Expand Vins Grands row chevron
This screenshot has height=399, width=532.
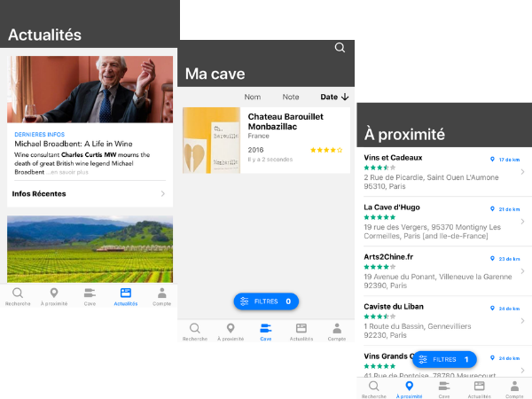[x=522, y=370]
